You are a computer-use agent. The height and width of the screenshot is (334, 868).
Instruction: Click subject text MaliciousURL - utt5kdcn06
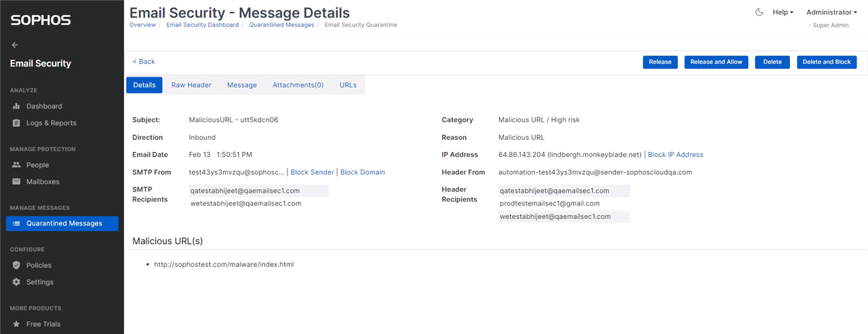pyautogui.click(x=233, y=120)
